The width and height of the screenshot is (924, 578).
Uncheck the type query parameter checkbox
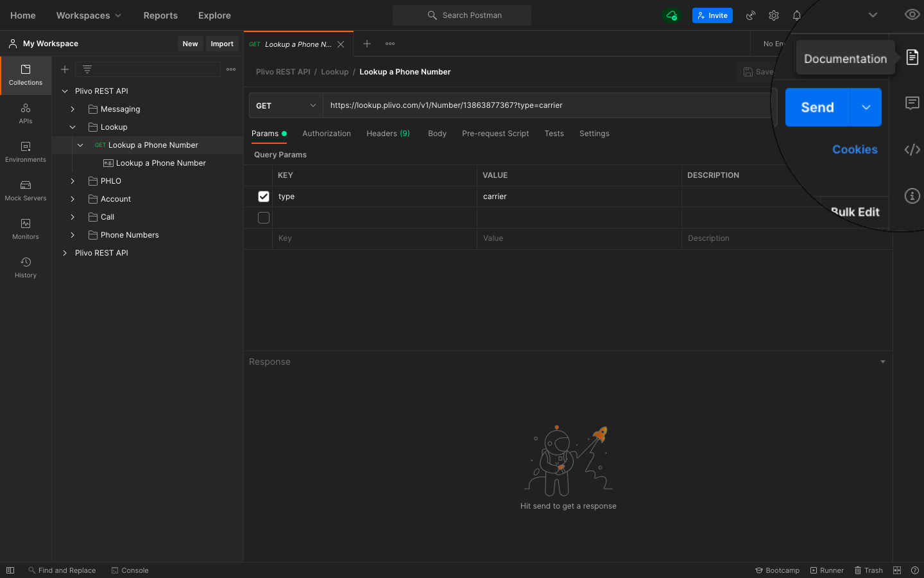pos(264,197)
